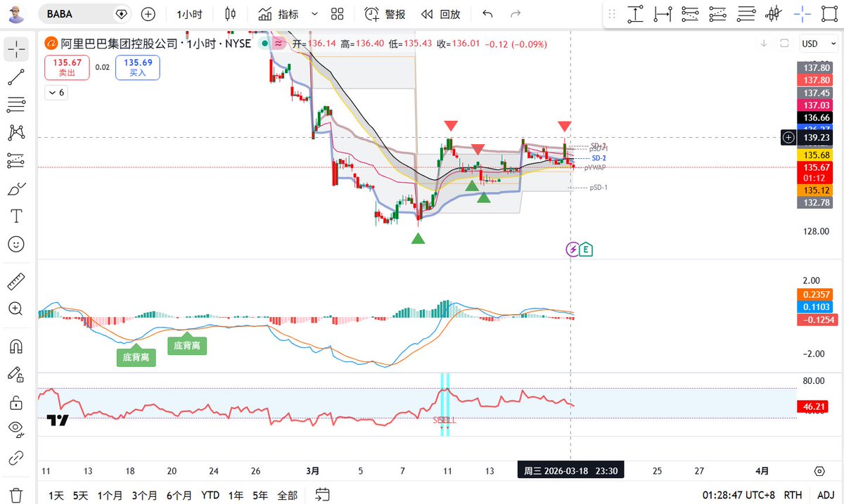The width and height of the screenshot is (844, 504).
Task: Click the plus button beside 139.23 price
Action: [788, 138]
